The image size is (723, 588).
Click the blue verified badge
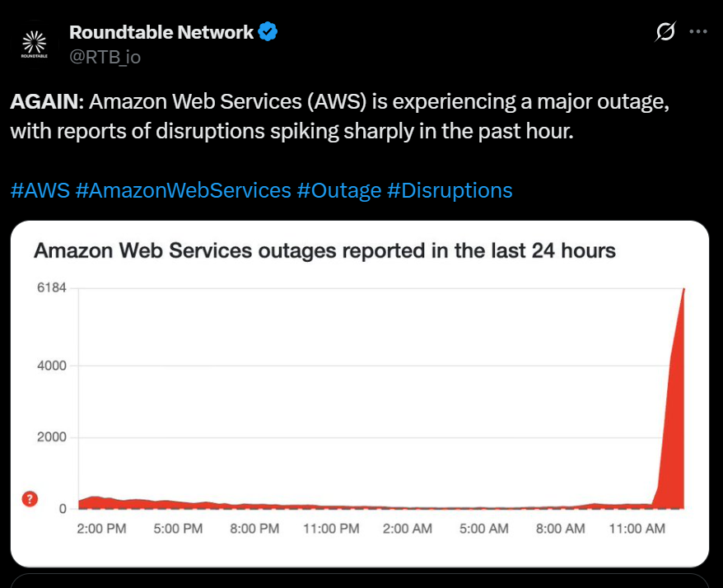click(268, 33)
